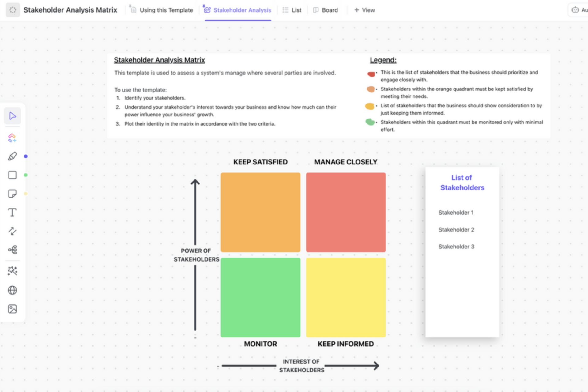
Task: Select the globe/web icon in sidebar
Action: point(12,291)
